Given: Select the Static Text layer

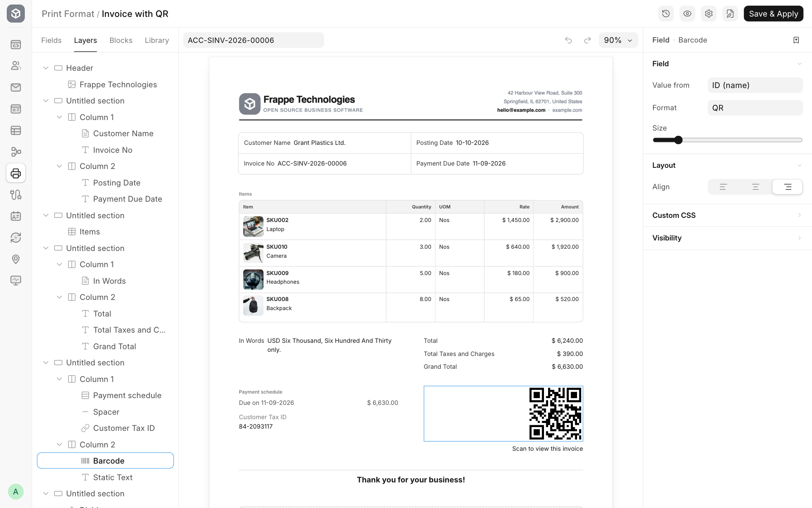Looking at the screenshot, I should (105, 477).
